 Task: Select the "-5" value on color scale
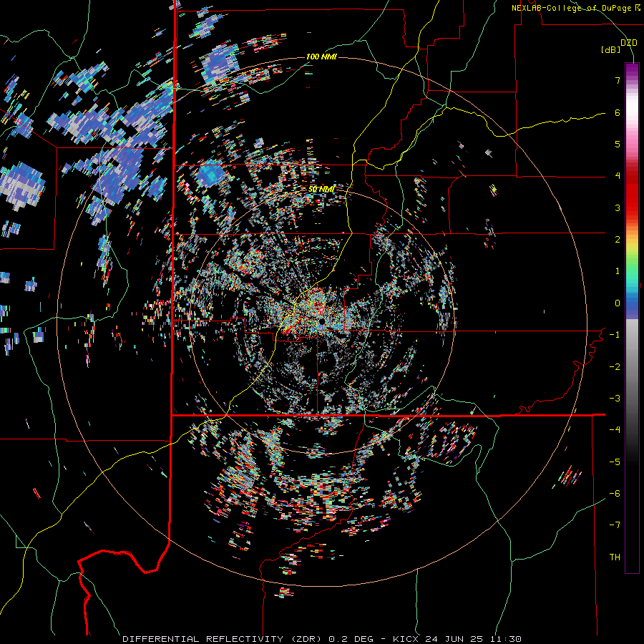point(615,462)
